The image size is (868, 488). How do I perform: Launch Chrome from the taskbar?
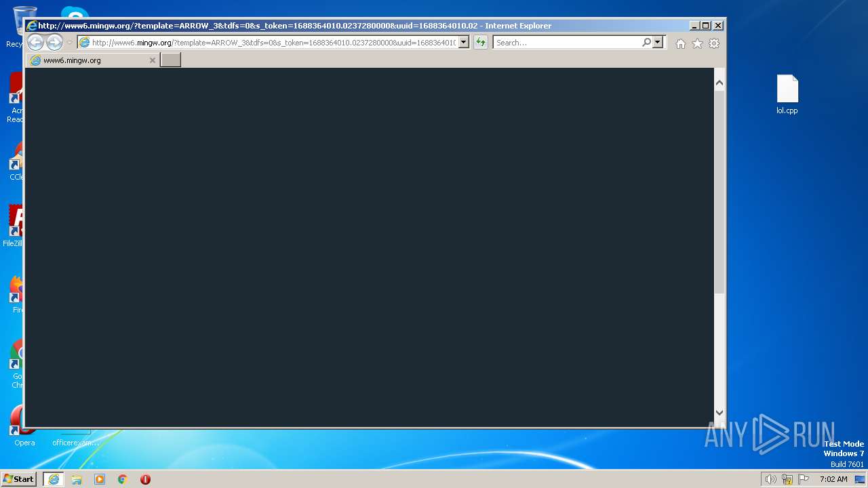tap(123, 479)
